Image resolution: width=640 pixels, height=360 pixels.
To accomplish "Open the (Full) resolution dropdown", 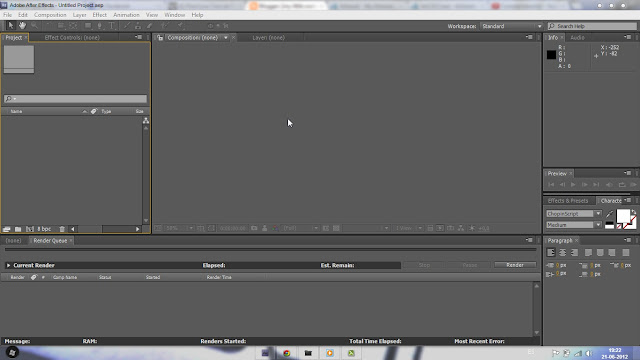I will (x=301, y=228).
